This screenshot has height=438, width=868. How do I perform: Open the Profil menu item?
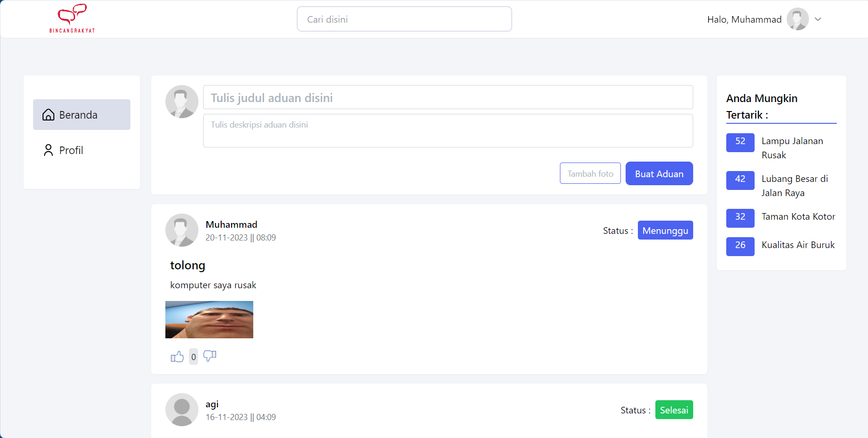82,150
